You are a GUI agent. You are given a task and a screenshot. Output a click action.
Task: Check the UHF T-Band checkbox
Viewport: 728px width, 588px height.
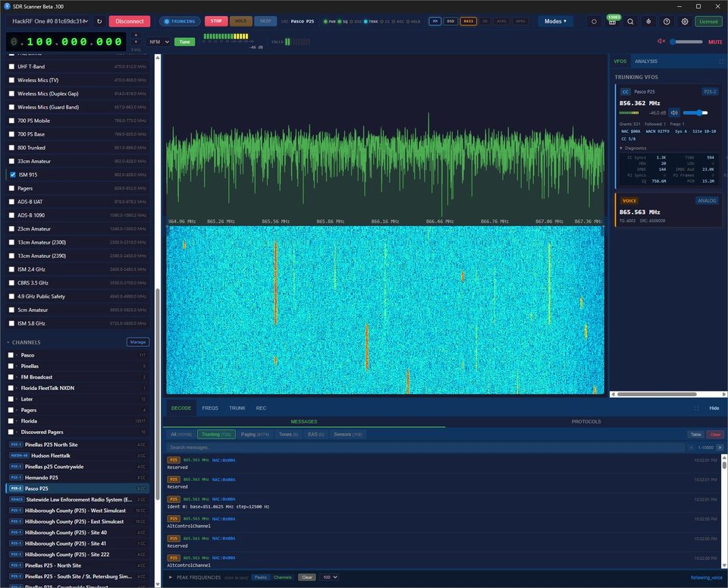[11, 67]
